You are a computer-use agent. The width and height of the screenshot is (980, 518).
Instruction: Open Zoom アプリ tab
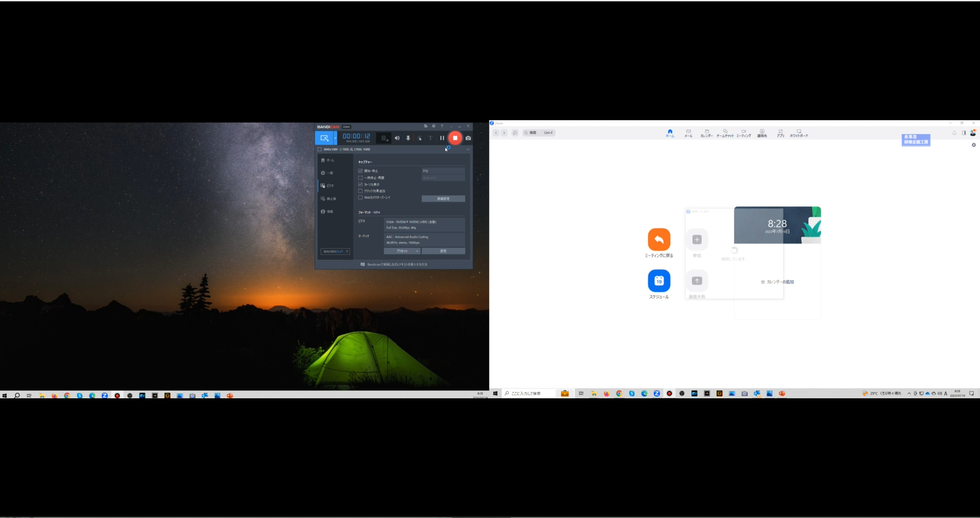pos(780,133)
